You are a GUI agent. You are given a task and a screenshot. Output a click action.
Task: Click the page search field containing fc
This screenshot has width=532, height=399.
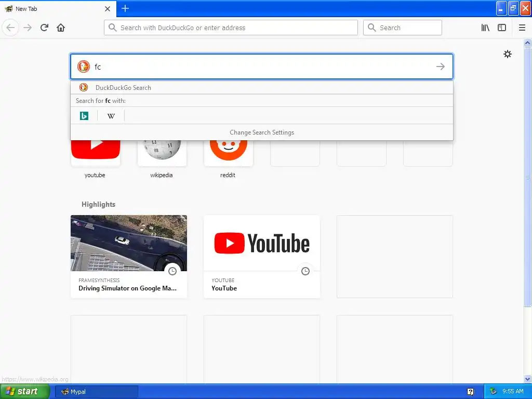point(262,66)
